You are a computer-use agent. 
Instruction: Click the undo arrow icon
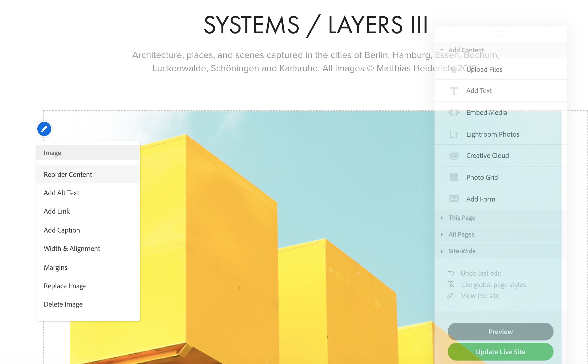pyautogui.click(x=451, y=273)
